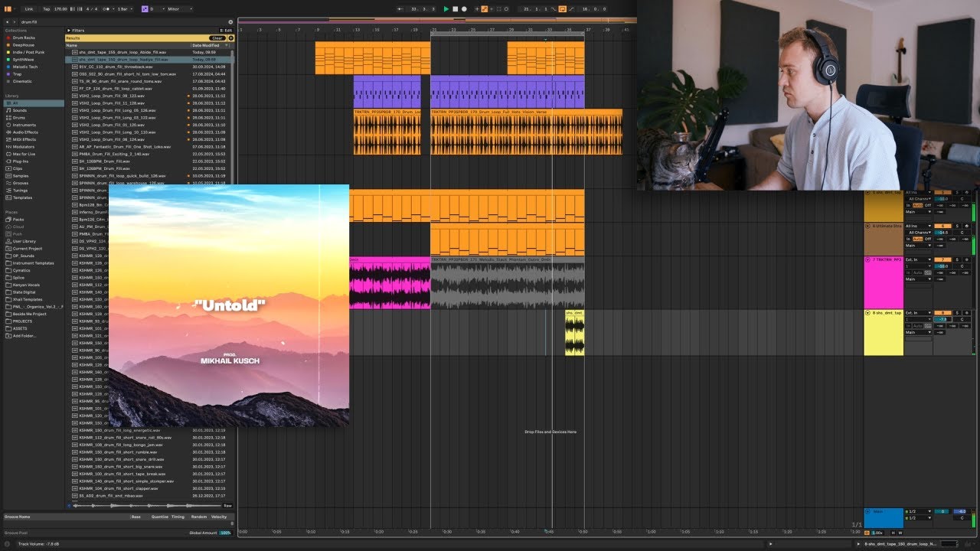Fold track 7 TRKTRN_PP3
Image resolution: width=980 pixels, height=551 pixels.
(867, 259)
